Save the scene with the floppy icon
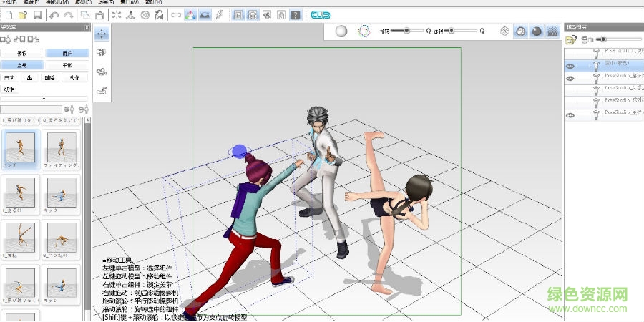Screen dimensions: 644x322 37,15
